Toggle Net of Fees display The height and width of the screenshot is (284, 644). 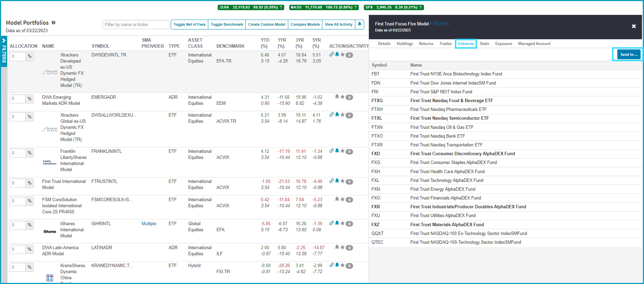pyautogui.click(x=189, y=24)
